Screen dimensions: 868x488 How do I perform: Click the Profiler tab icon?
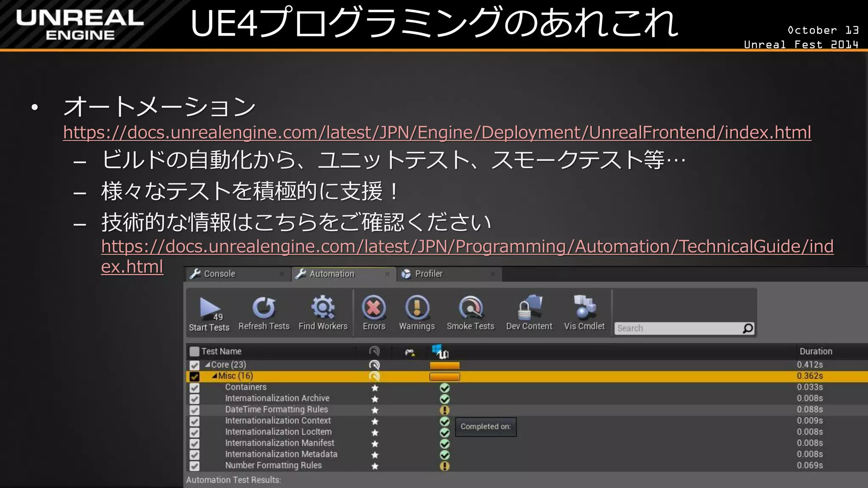coord(406,274)
